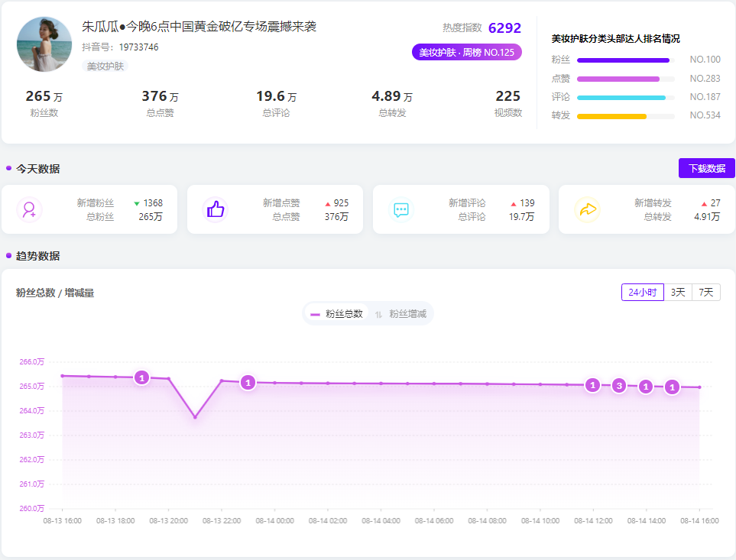Select the 24小时 trend tab

tap(642, 292)
